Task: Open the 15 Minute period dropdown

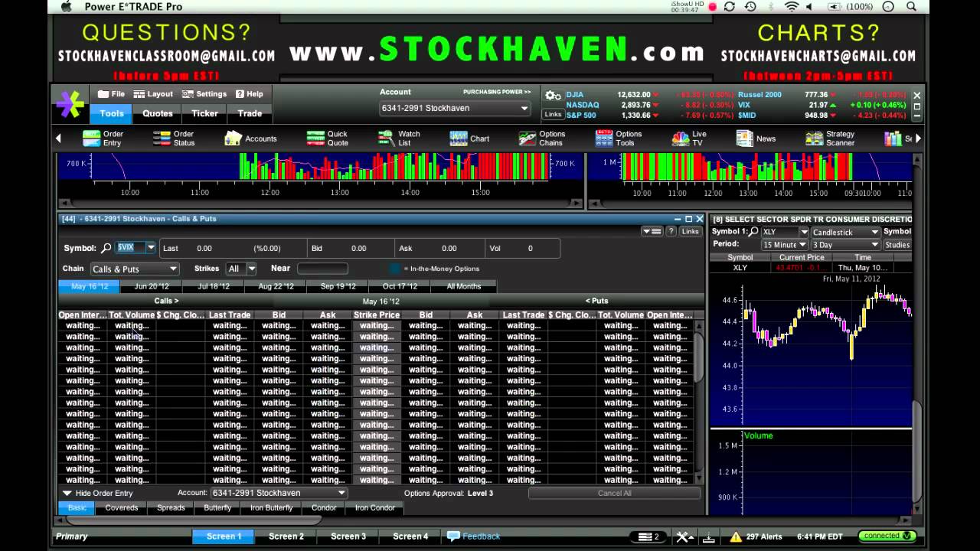Action: (x=786, y=245)
